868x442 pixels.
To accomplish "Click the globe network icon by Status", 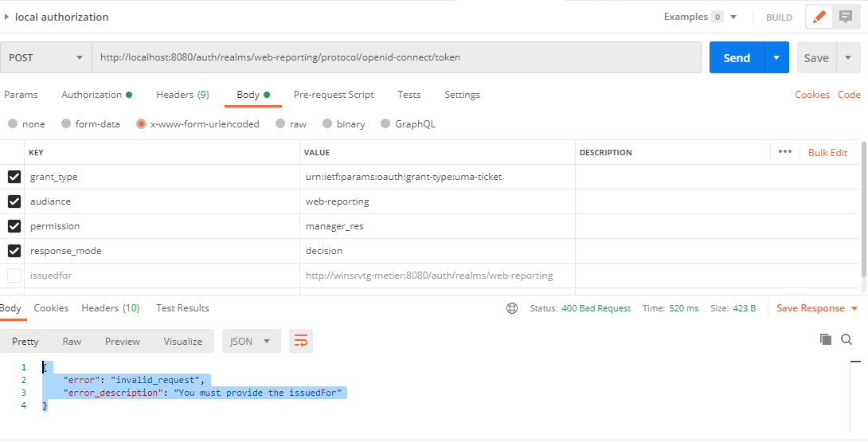I will pos(512,308).
